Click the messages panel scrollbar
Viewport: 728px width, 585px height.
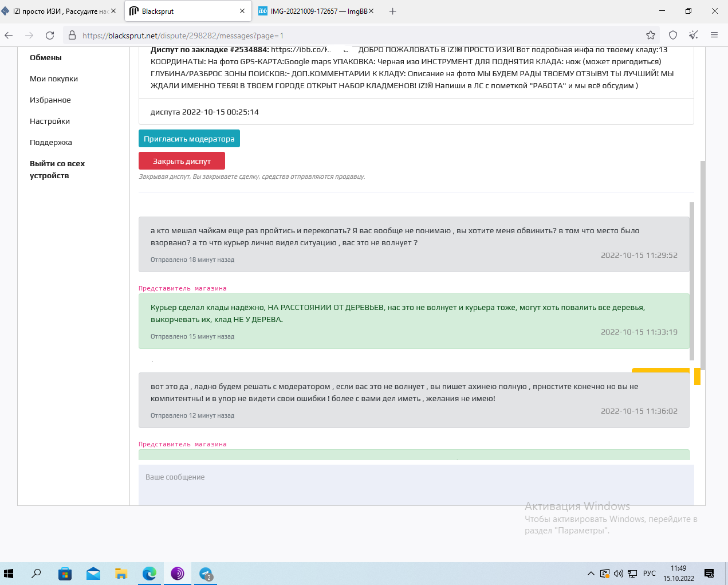(692, 281)
